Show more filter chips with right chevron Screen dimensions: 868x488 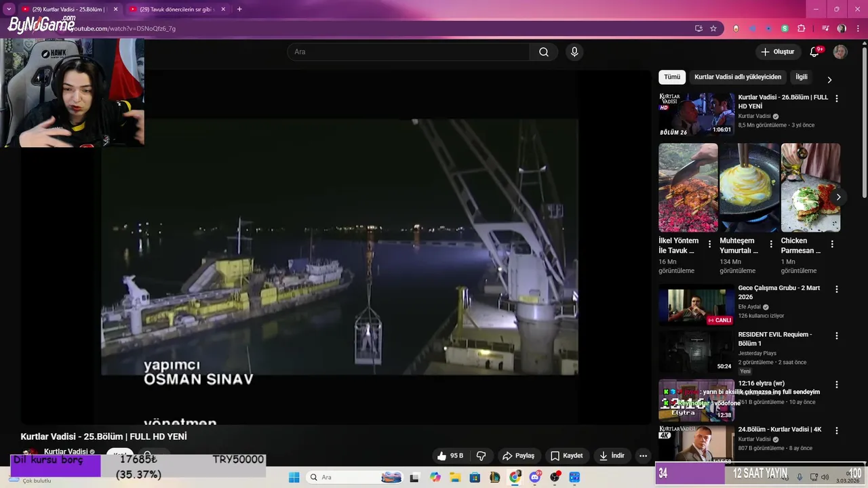(x=829, y=80)
